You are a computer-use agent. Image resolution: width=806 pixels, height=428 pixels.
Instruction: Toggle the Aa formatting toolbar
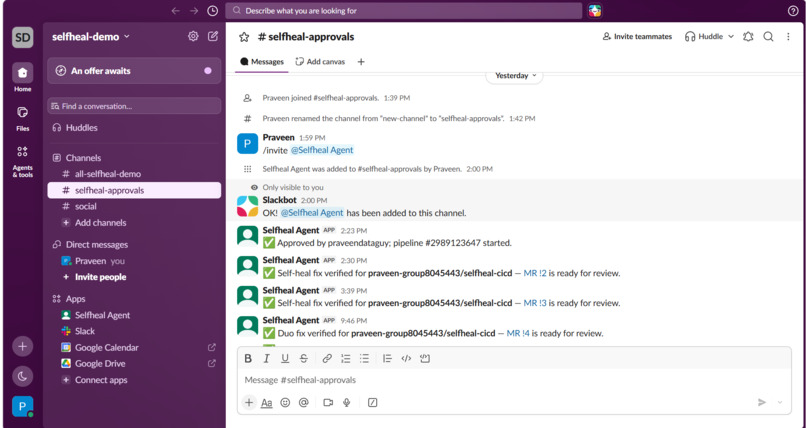point(267,403)
